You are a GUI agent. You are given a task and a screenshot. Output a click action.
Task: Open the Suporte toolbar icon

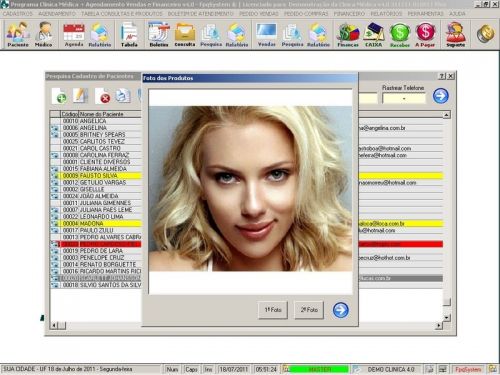[455, 34]
